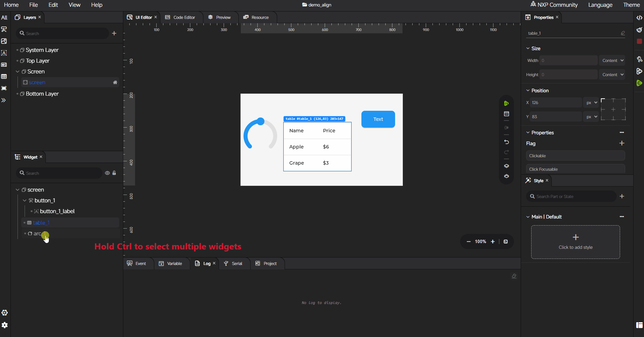The height and width of the screenshot is (337, 644).
Task: Select the image widget category icon
Action: pyautogui.click(x=4, y=41)
